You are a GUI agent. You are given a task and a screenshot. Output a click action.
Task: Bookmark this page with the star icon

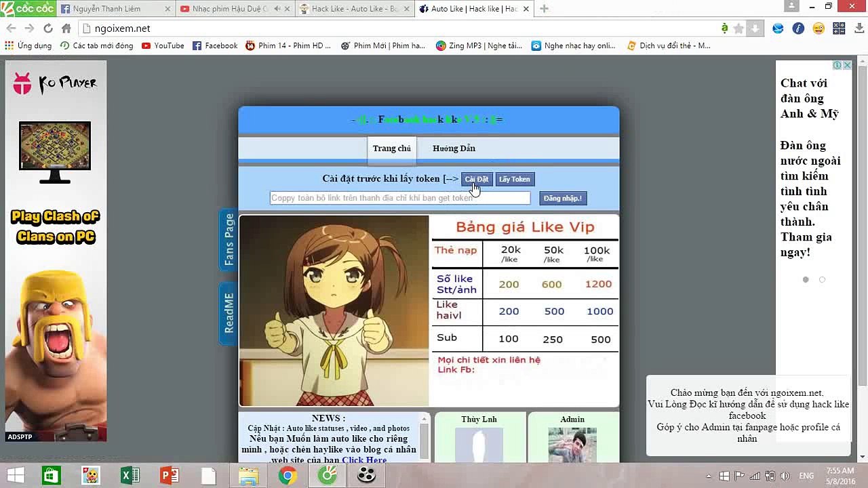click(738, 28)
